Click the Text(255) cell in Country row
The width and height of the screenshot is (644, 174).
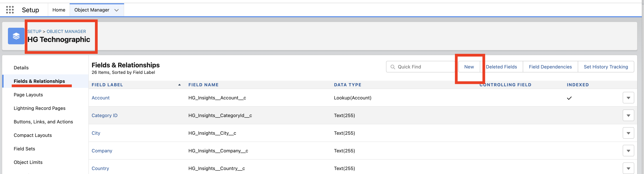click(345, 168)
